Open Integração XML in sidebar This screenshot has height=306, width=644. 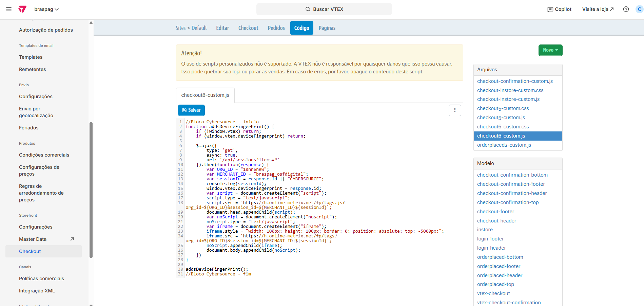pyautogui.click(x=37, y=291)
